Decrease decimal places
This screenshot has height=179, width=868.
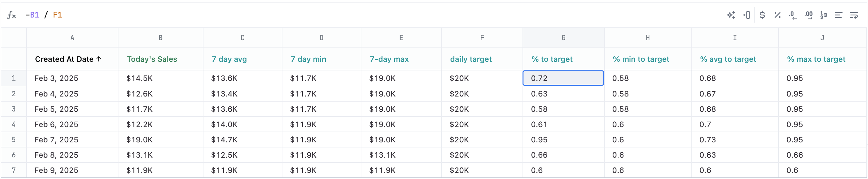pyautogui.click(x=793, y=15)
